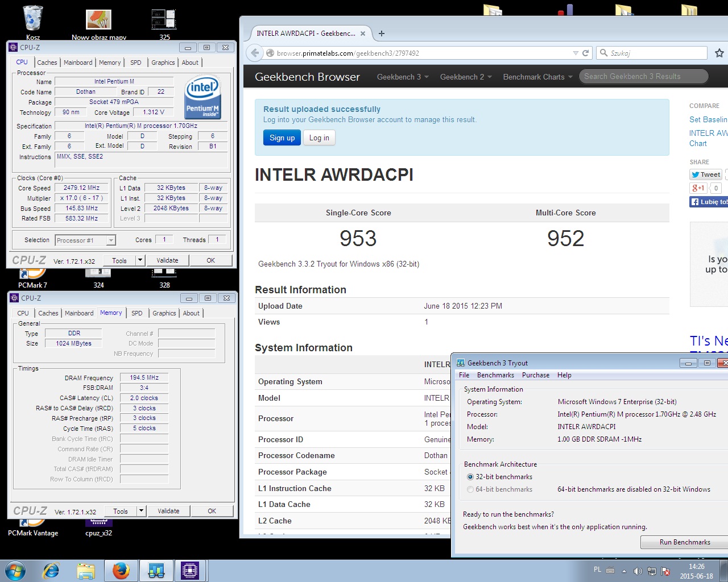
Task: Open the desktop icon labeled 328
Action: (x=164, y=278)
